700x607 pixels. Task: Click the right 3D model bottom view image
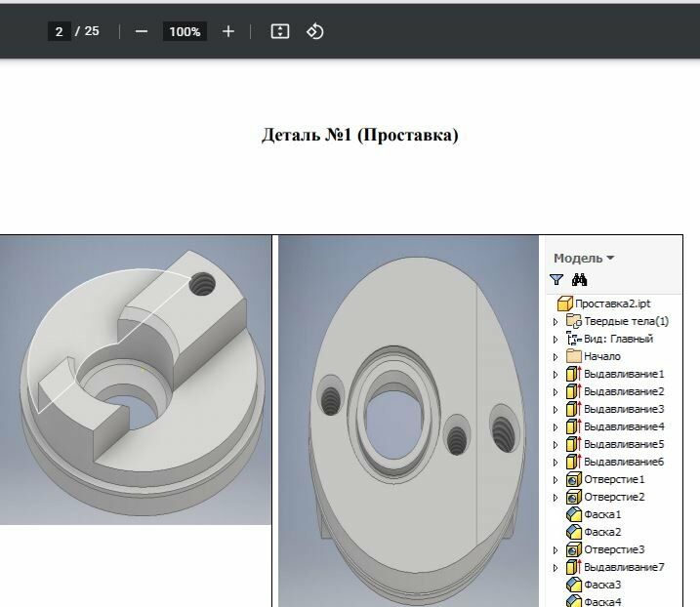tap(408, 421)
